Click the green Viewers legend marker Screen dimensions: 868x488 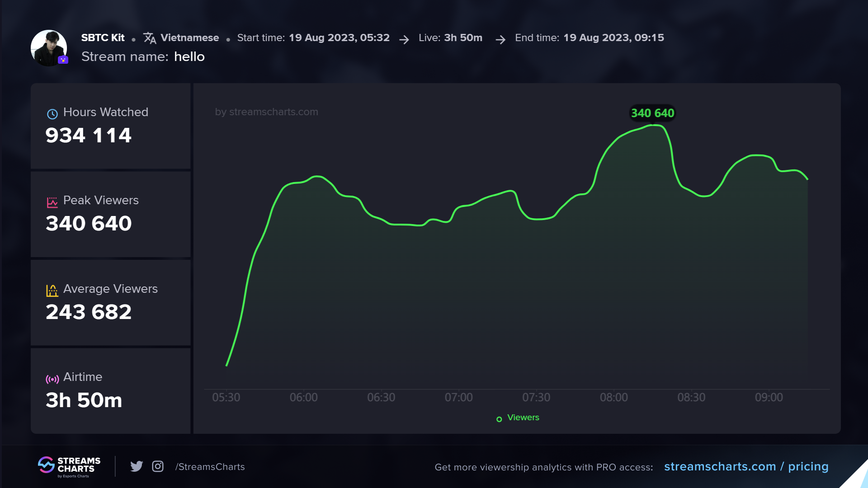[x=499, y=419]
